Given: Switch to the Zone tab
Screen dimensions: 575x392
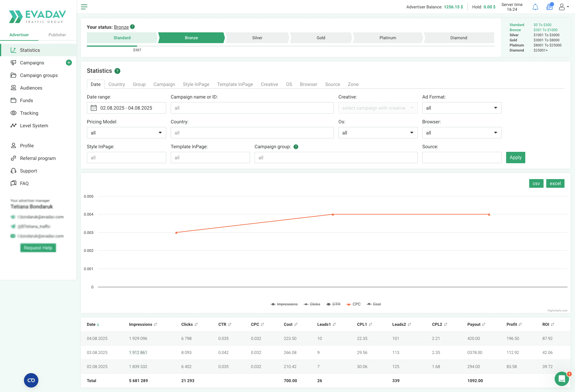Looking at the screenshot, I should pyautogui.click(x=353, y=84).
